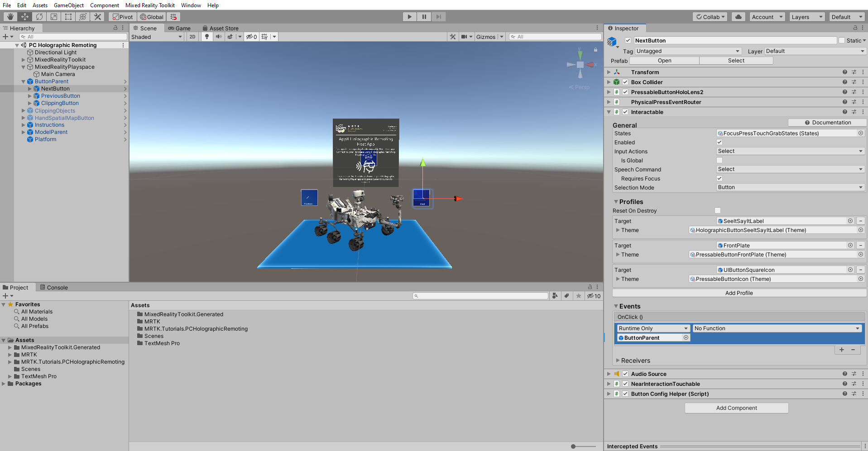Toggle scene lighting bulb icon

click(207, 37)
